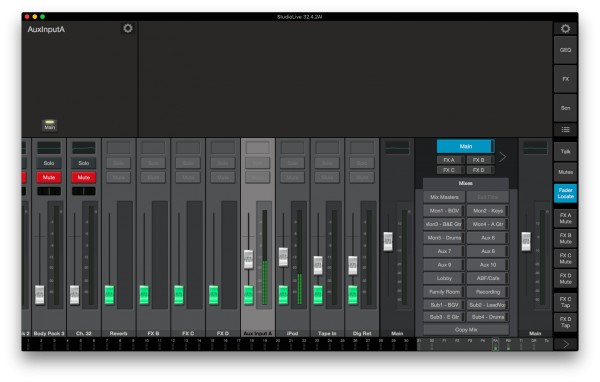The image size is (600, 382).
Task: Select Sub2 - LeadVox subgroup
Action: click(x=488, y=305)
